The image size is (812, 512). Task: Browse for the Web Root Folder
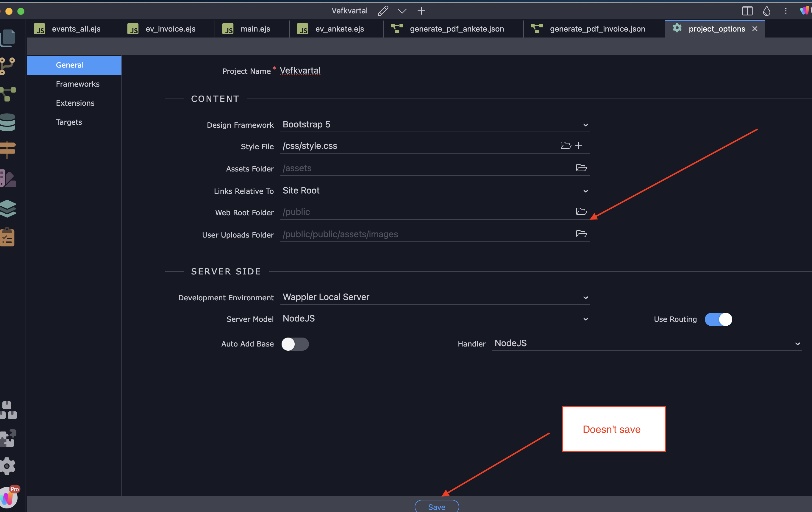(x=581, y=211)
